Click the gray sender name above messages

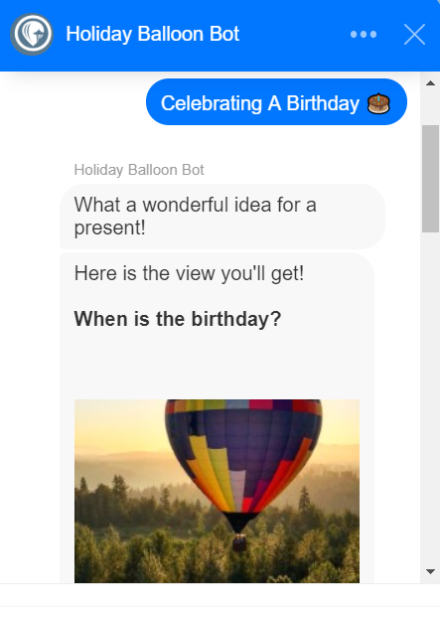coord(139,170)
